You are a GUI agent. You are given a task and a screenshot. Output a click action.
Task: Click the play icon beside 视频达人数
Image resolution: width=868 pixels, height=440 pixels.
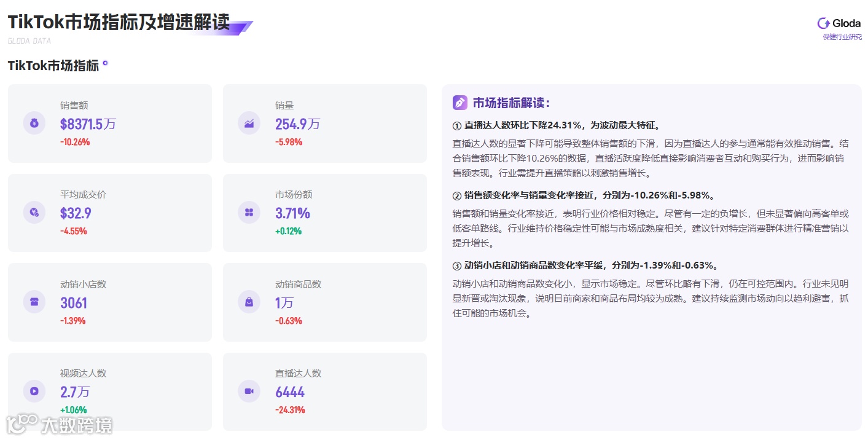coord(34,391)
